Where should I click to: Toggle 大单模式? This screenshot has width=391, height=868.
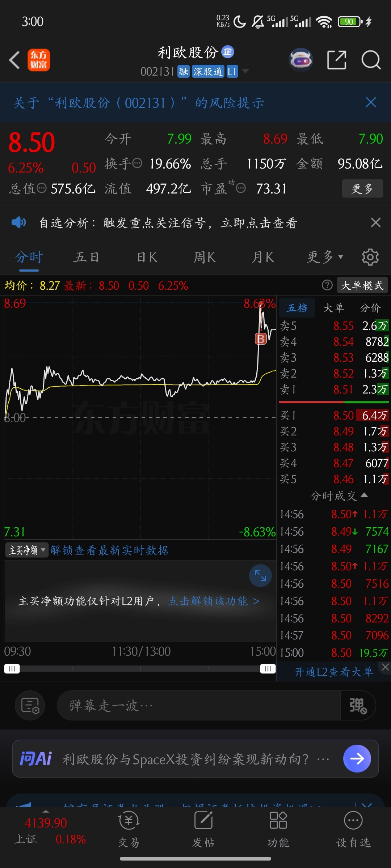[362, 285]
